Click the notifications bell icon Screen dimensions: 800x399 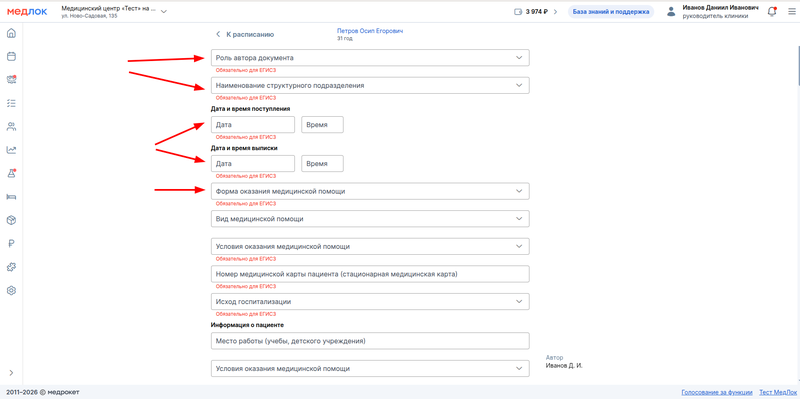point(772,12)
